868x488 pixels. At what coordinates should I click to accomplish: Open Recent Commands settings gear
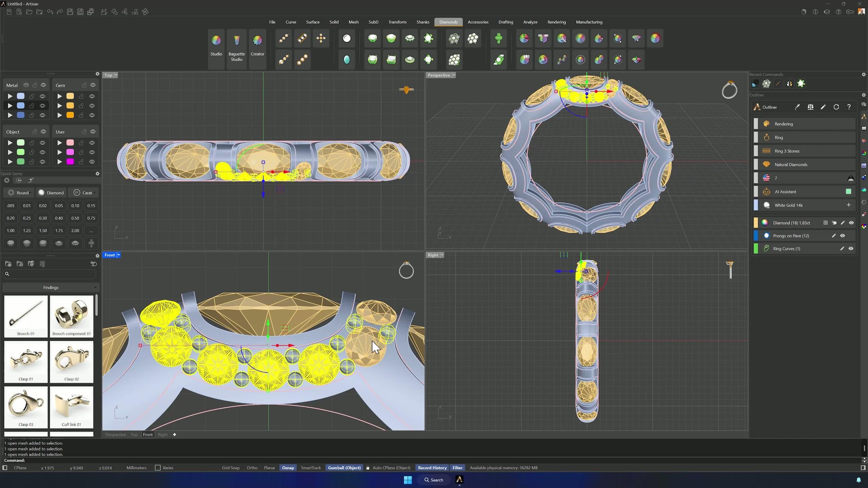point(863,75)
